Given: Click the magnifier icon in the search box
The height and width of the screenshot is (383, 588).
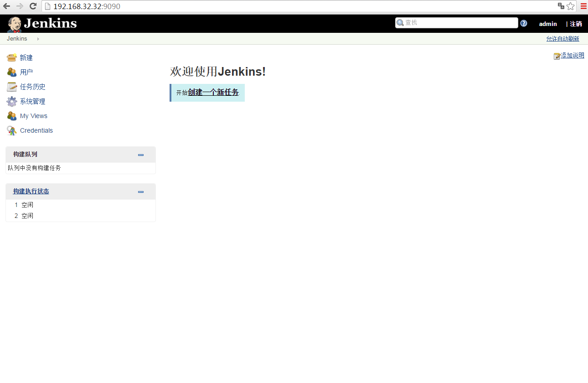Looking at the screenshot, I should (x=400, y=23).
